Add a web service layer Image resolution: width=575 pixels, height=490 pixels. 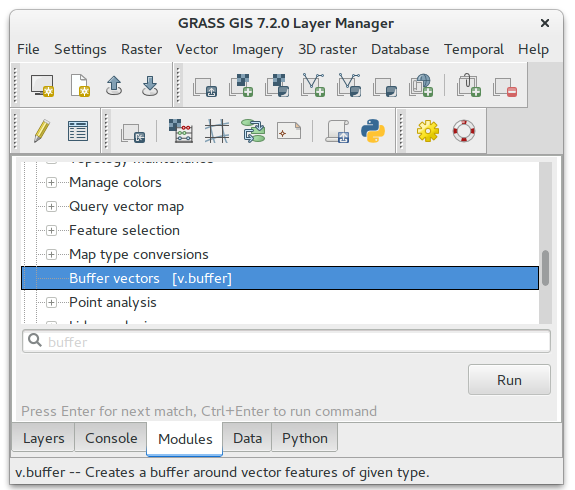[421, 86]
